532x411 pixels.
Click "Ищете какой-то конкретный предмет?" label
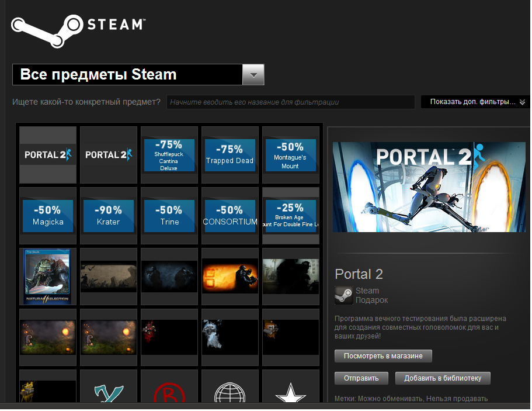click(x=86, y=102)
